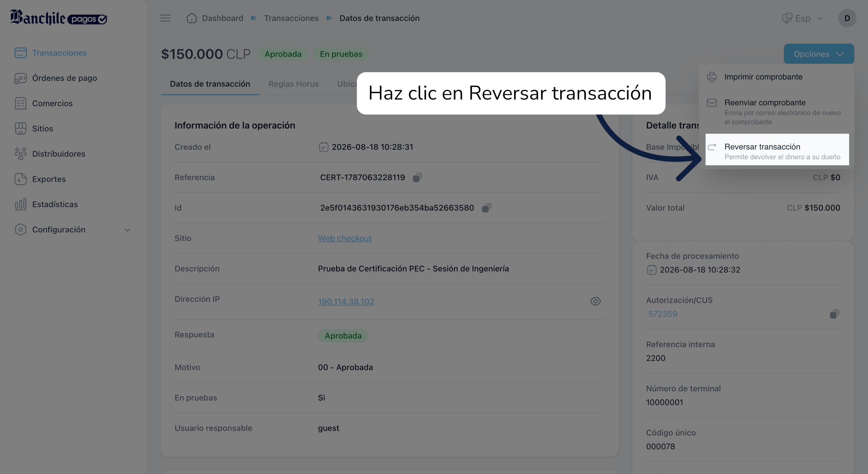Switch to Datos de transacción tab
Image resolution: width=868 pixels, height=474 pixels.
point(210,84)
